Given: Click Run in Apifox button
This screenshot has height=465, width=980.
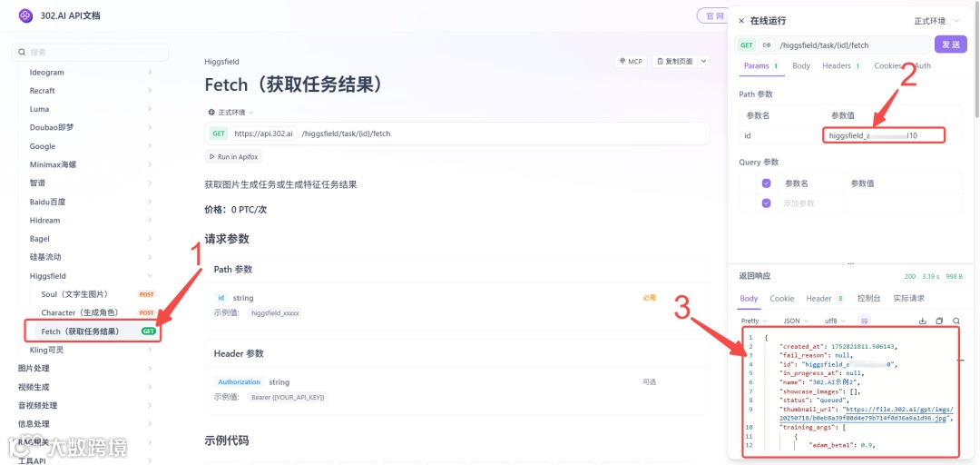Looking at the screenshot, I should (x=235, y=156).
